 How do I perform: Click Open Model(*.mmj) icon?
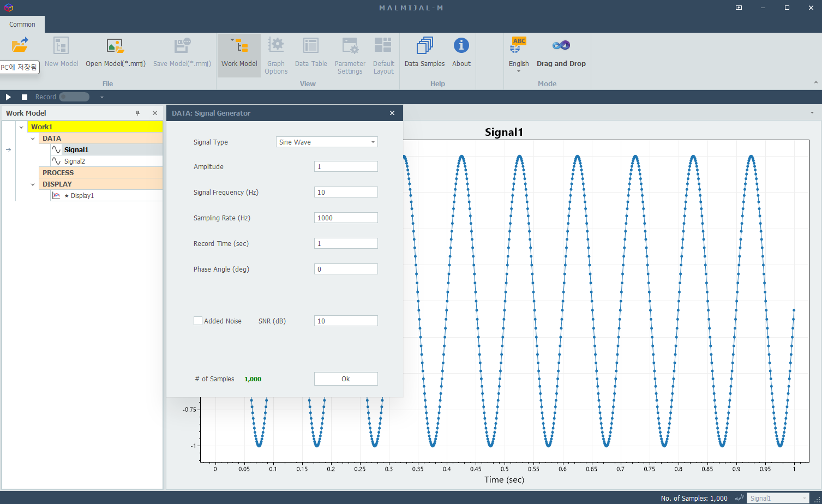click(x=115, y=46)
